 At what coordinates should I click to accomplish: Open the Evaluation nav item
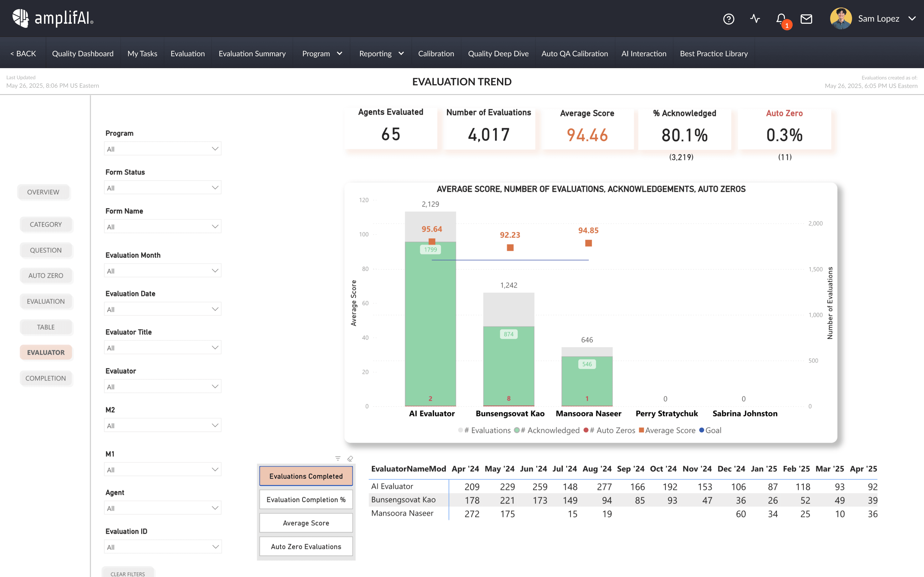(187, 53)
